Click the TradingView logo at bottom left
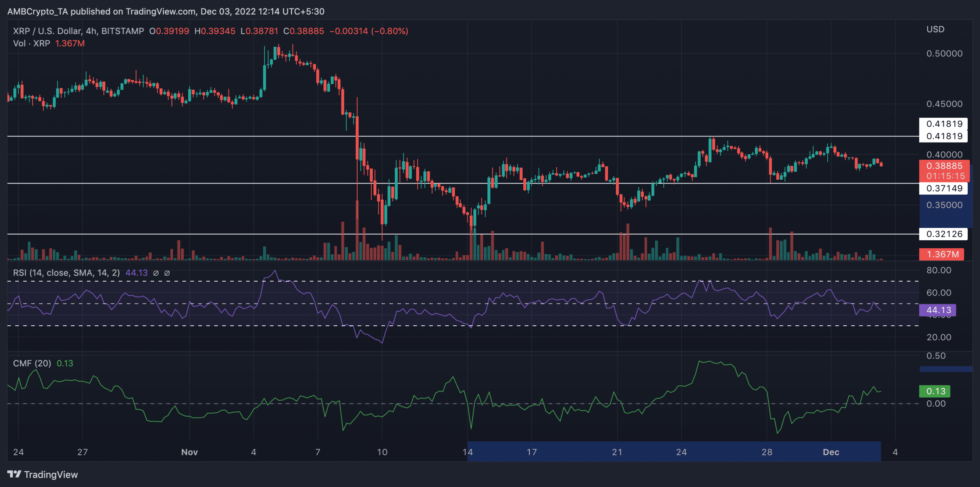Viewport: 980px width, 487px height. tap(42, 475)
